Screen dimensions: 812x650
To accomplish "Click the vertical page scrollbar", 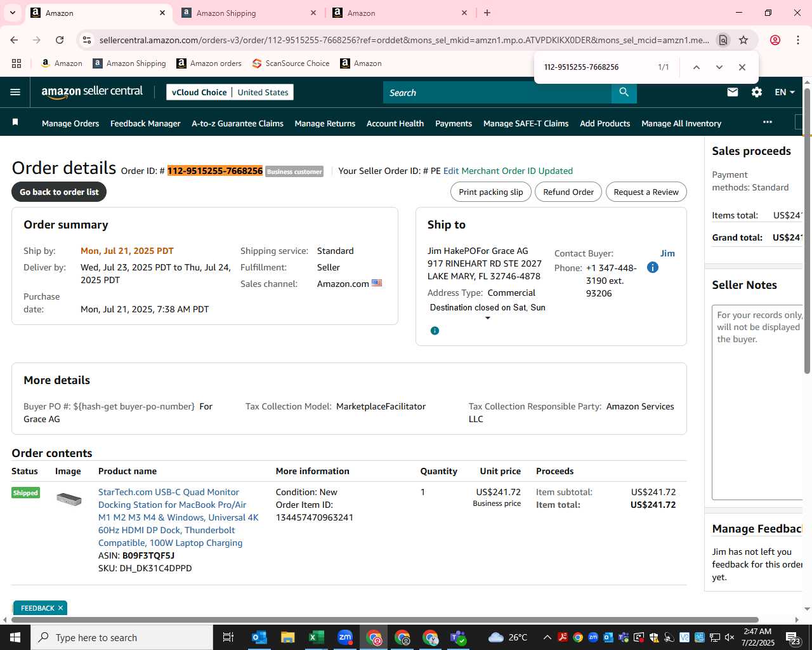I will tap(807, 231).
